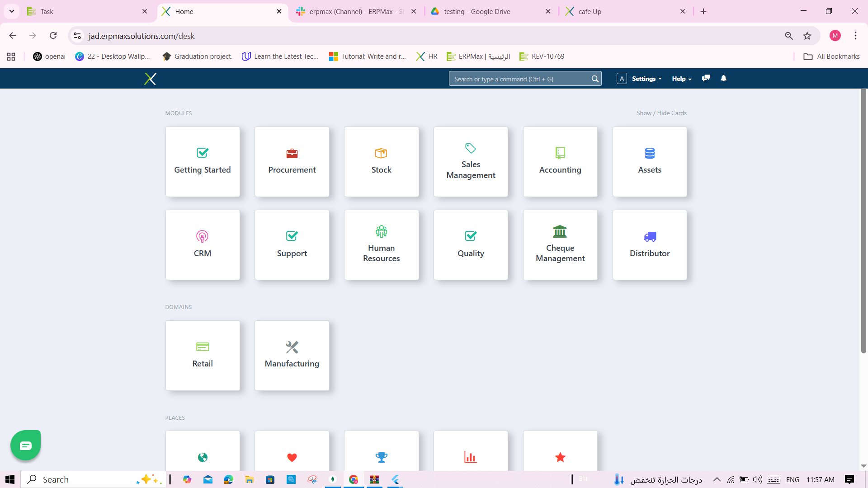
Task: Open the Assets database icon card
Action: pos(649,154)
